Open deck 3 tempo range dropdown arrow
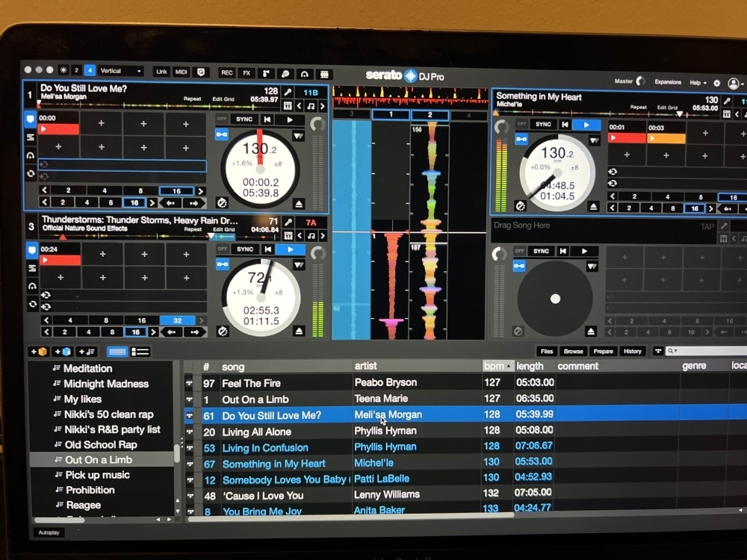 pos(299,265)
